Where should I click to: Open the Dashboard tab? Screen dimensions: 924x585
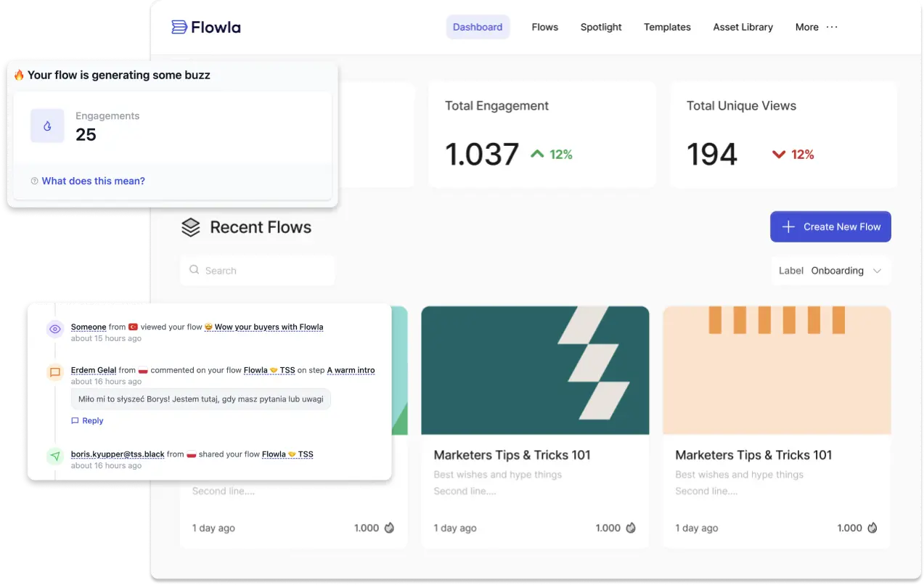[x=478, y=27]
